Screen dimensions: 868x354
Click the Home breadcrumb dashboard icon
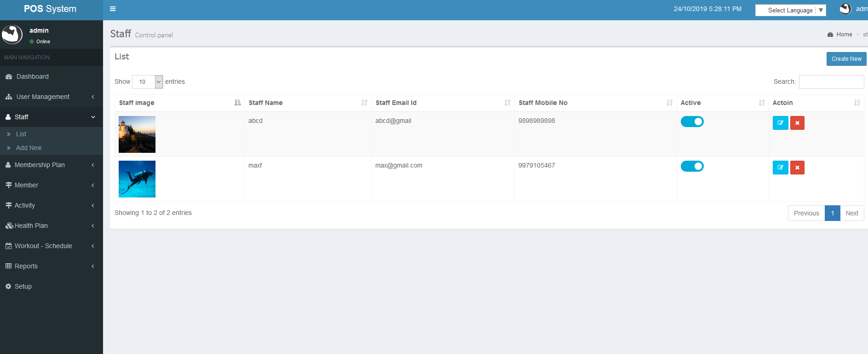pyautogui.click(x=830, y=35)
